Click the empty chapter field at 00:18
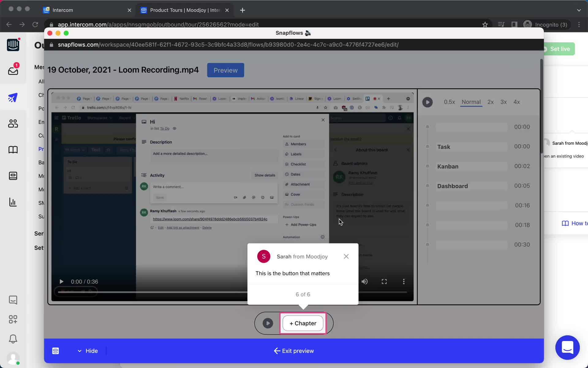 coord(471,225)
